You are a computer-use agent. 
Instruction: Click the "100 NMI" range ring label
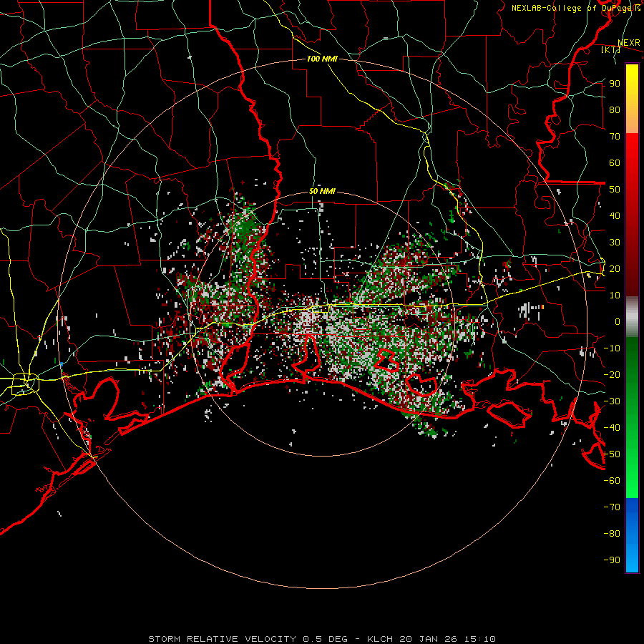coord(322,59)
